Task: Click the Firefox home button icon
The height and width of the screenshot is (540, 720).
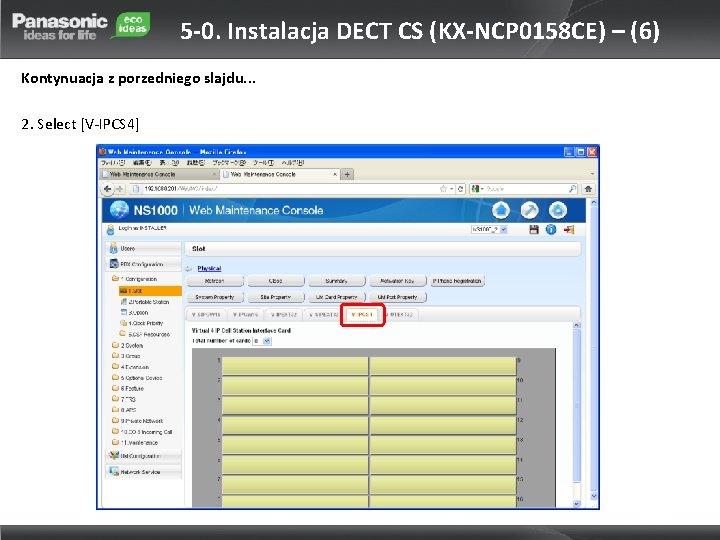Action: coord(588,189)
